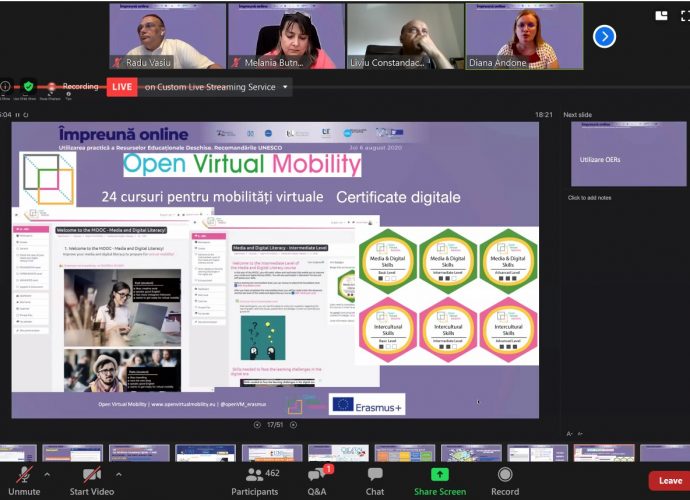Click the 18:21 clock display

coord(543,114)
